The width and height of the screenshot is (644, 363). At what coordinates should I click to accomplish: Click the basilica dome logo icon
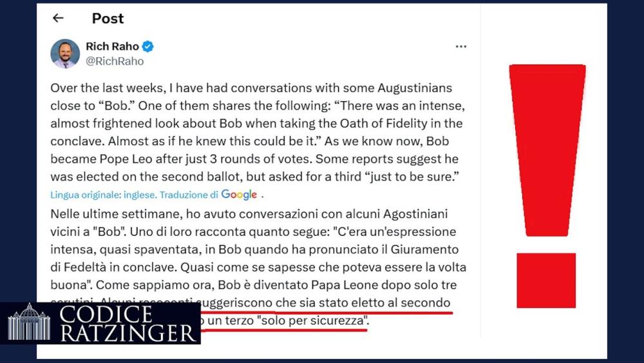click(29, 322)
